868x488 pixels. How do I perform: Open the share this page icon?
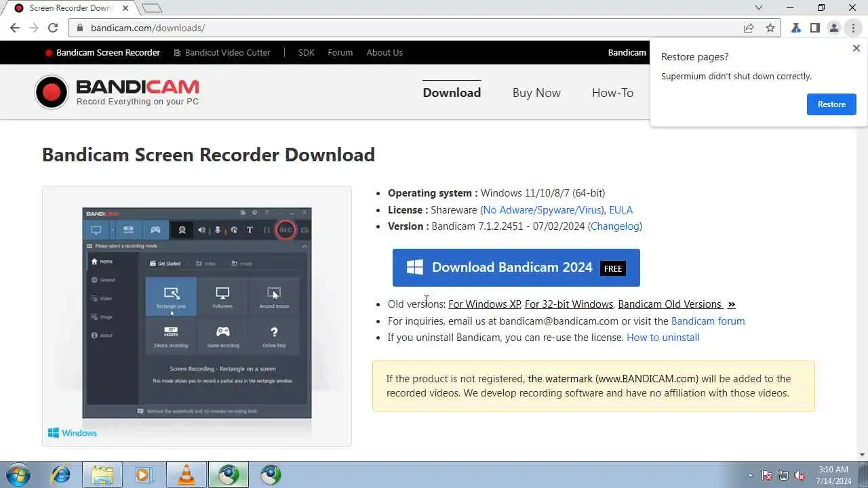749,28
